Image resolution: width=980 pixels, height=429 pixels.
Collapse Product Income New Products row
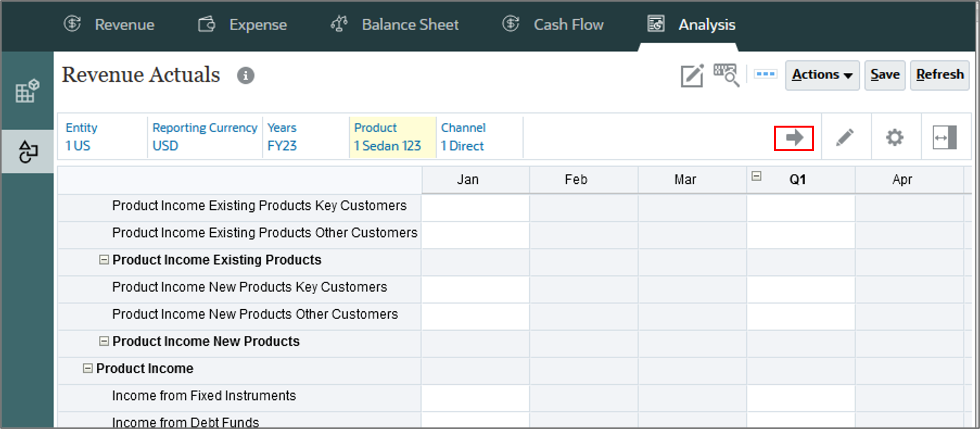[104, 341]
